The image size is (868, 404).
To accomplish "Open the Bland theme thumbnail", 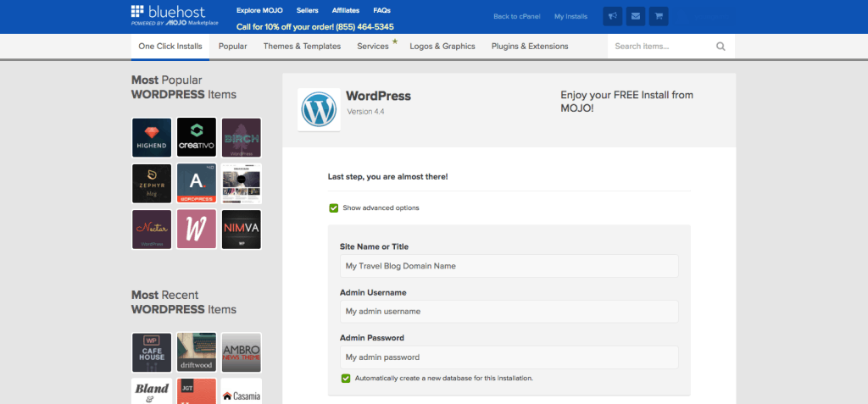I will coord(152,391).
